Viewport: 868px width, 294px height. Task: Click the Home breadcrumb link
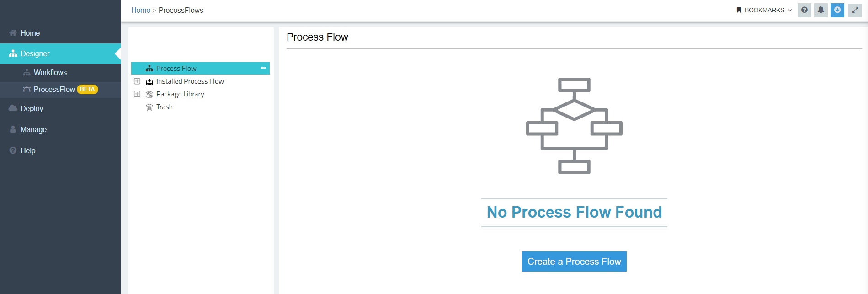[140, 10]
